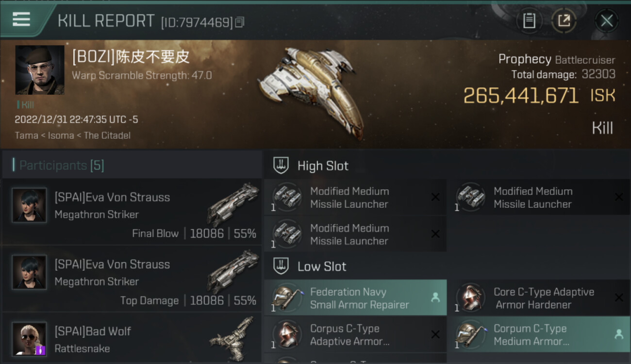Screen dimensions: 631x364
Task: Click Corpus C-Type Adaptive Armor module icon
Action: pos(287,335)
